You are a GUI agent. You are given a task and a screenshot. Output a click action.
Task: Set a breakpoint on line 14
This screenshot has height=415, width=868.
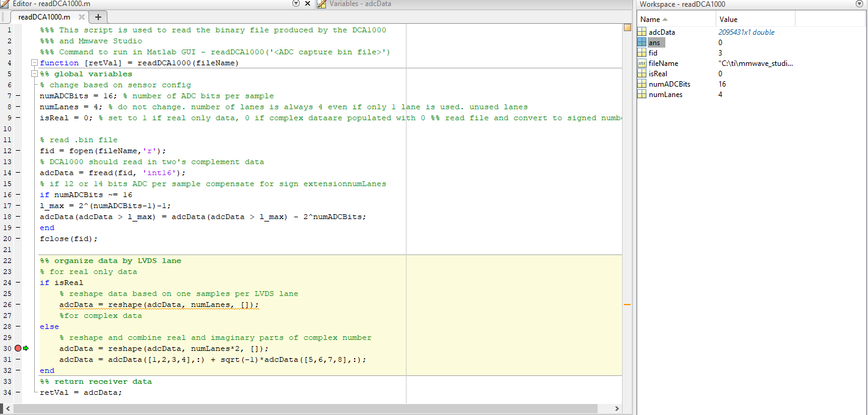coord(18,173)
